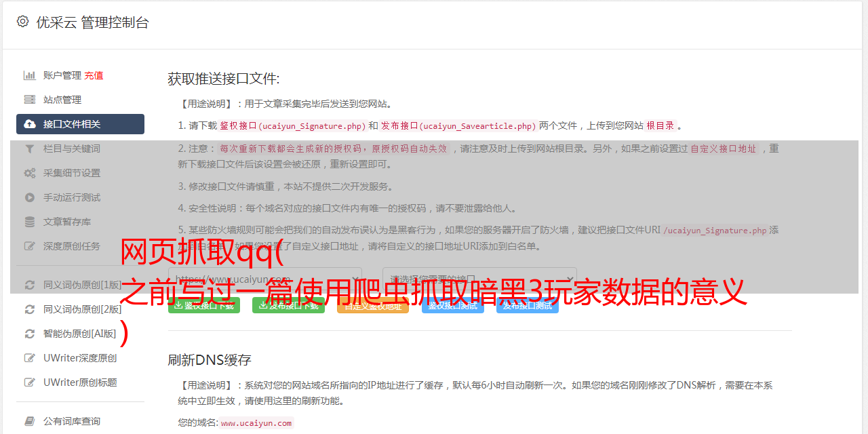Click the 刷新DNS缓存 heading
The width and height of the screenshot is (868, 434).
pos(210,360)
